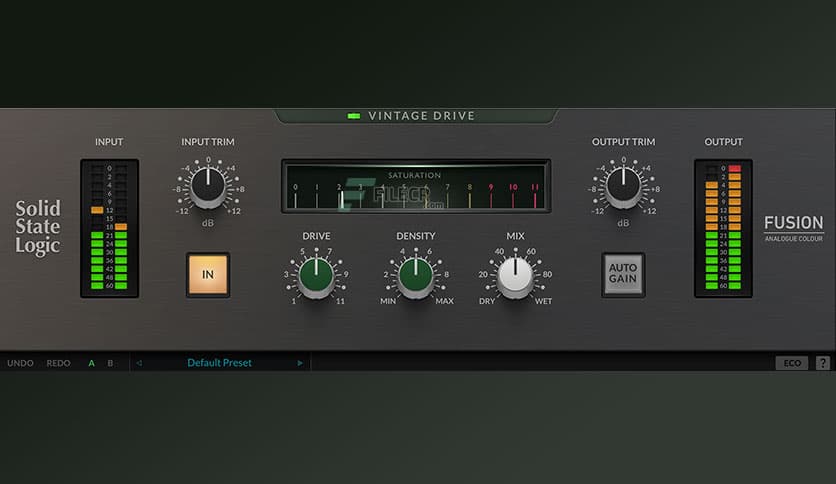Image resolution: width=836 pixels, height=484 pixels.
Task: Click the INPUT TRIM knob
Action: click(x=208, y=187)
